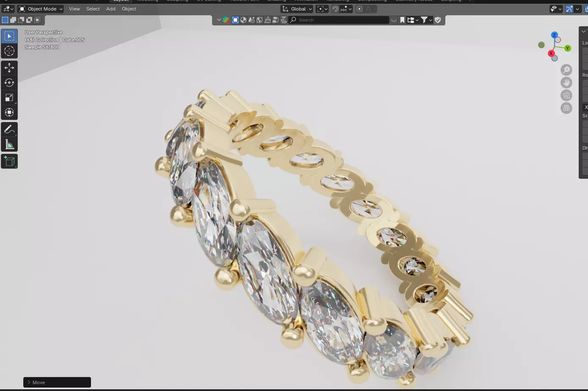The height and width of the screenshot is (391, 588).
Task: Select the Select Box tool
Action: [x=9, y=36]
